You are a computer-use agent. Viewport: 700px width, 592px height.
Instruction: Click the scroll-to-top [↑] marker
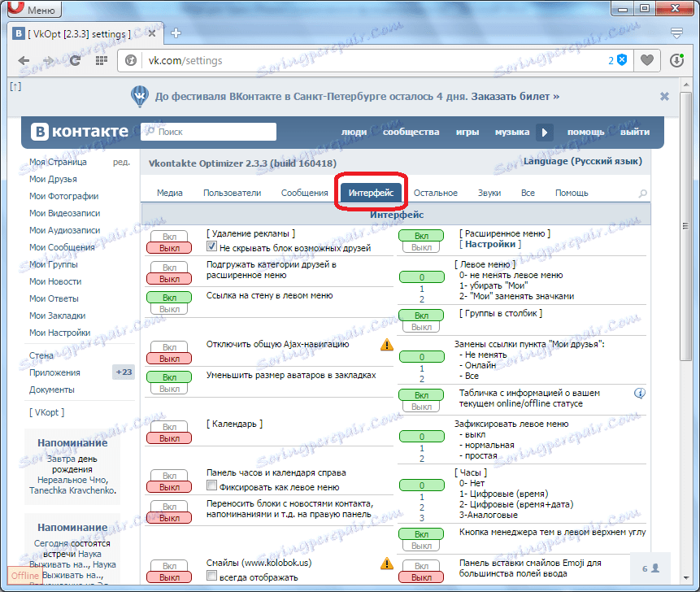pyautogui.click(x=15, y=86)
